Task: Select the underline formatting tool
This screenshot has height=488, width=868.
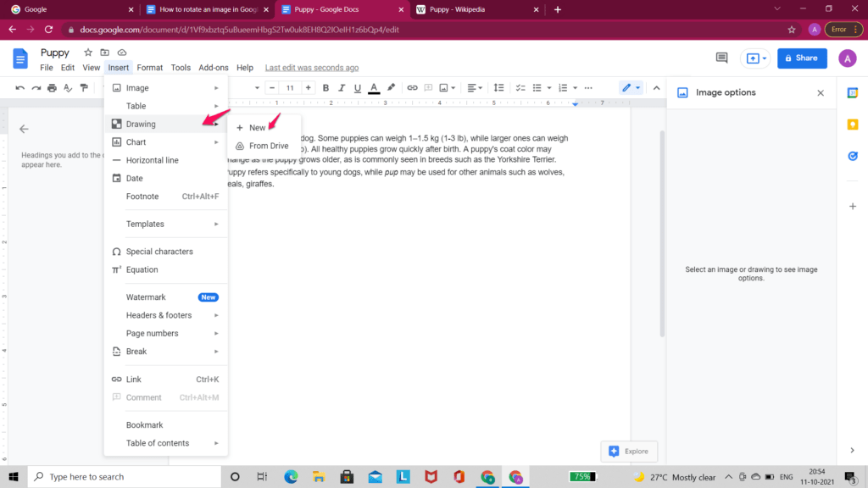Action: 356,87
